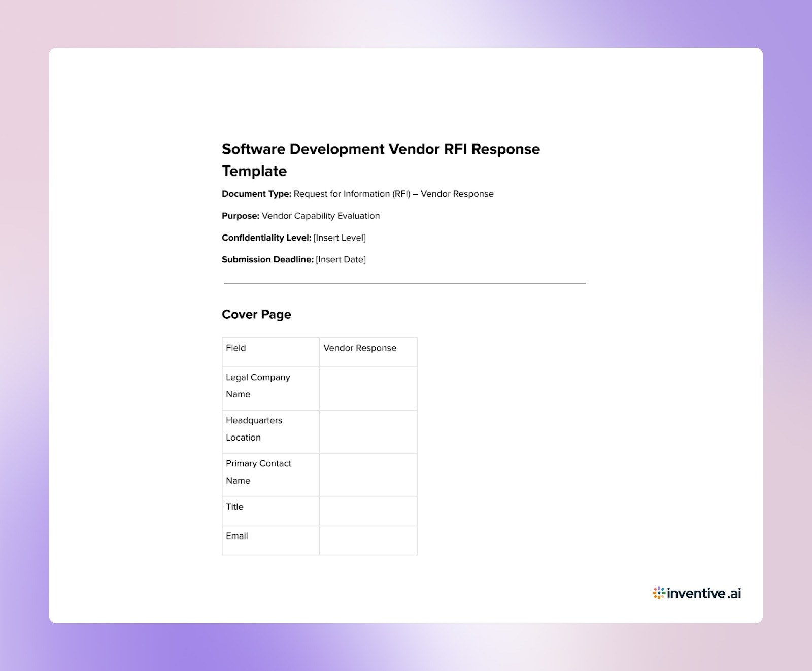
Task: Click the Primary Contact Name cell
Action: click(258, 472)
